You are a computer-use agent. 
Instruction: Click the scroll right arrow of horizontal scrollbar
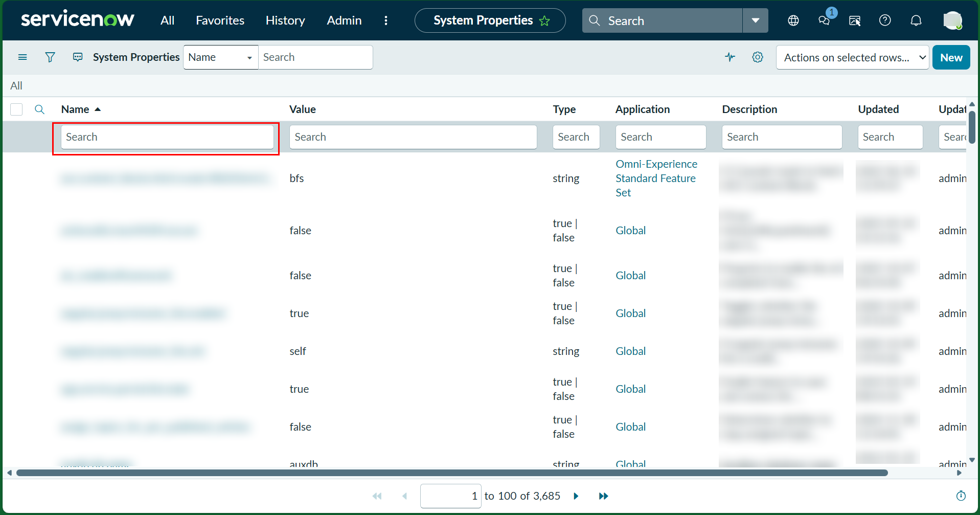click(960, 473)
